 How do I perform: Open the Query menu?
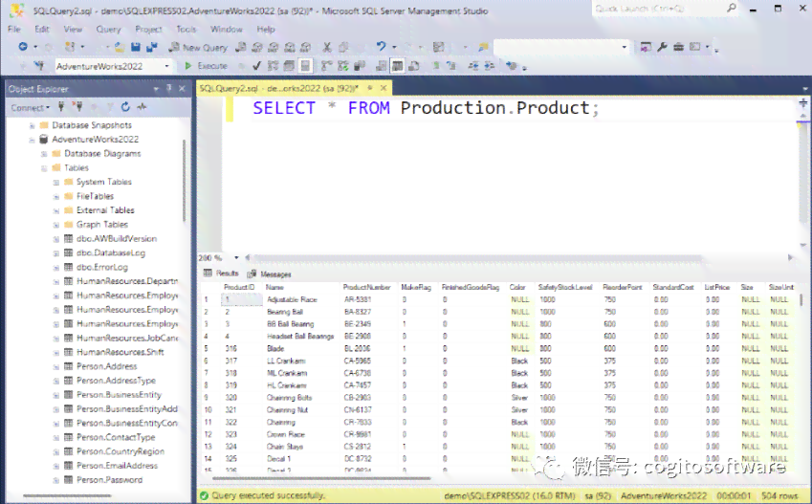pos(108,29)
